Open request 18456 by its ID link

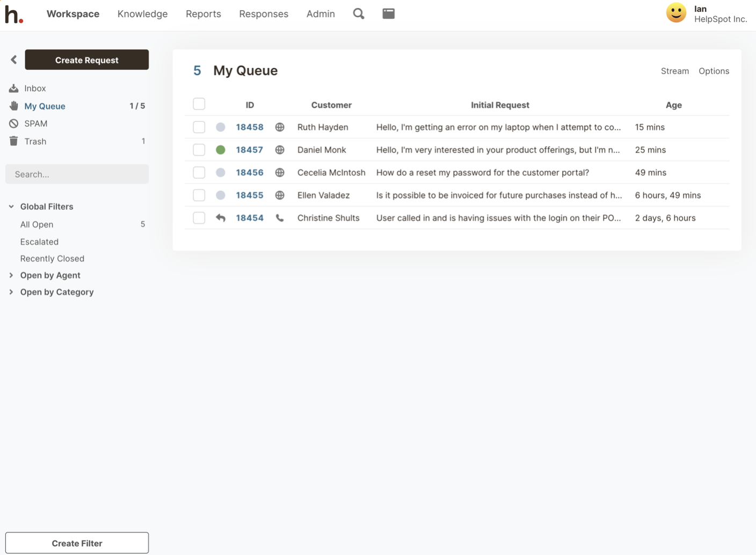[x=249, y=172]
